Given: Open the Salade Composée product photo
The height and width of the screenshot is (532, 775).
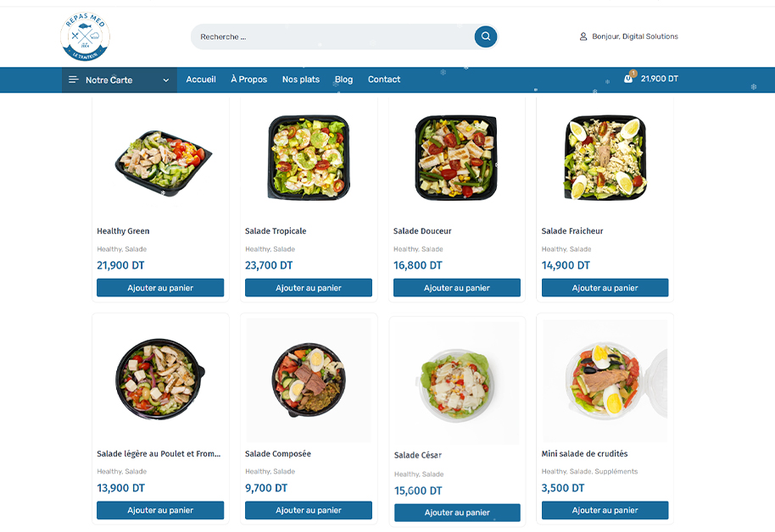Looking at the screenshot, I should click(x=309, y=380).
